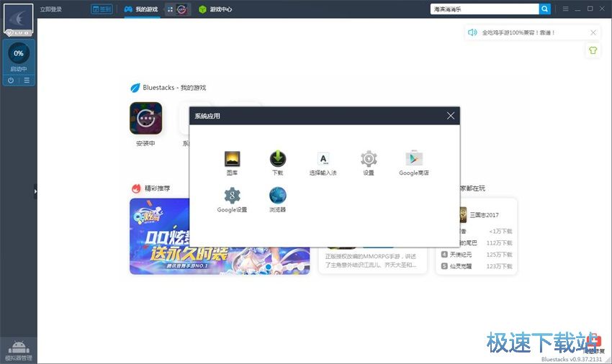
Task: Launch the Google商店 Play Store
Action: [414, 163]
